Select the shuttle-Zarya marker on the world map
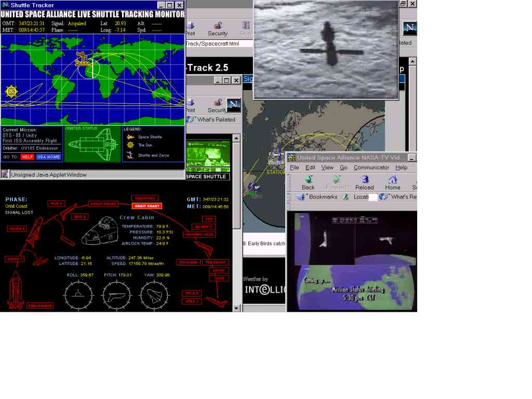532x399 pixels. (83, 59)
